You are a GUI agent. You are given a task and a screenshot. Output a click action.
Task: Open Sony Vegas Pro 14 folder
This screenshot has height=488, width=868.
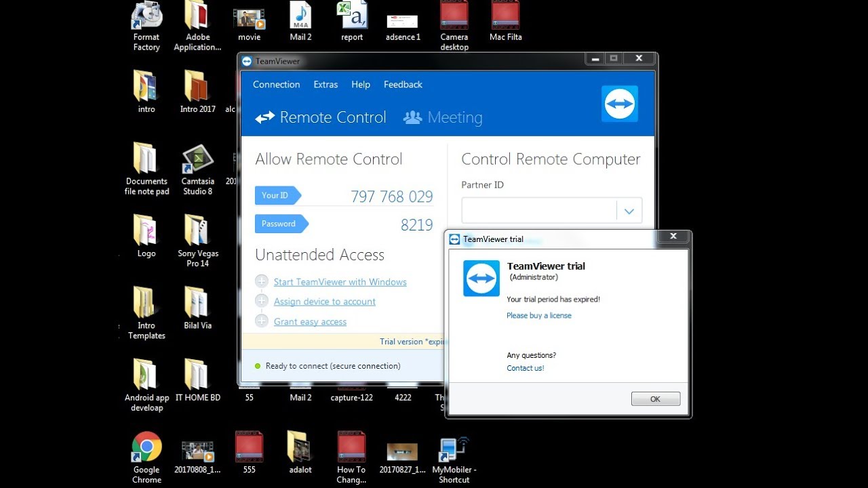[197, 241]
